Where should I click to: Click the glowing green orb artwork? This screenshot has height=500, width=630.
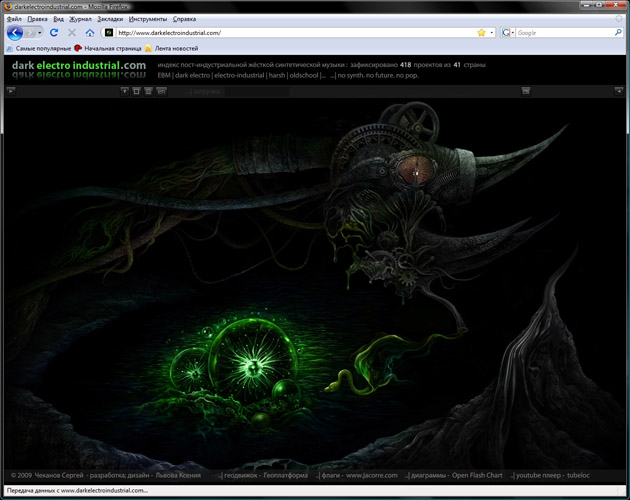[x=252, y=360]
